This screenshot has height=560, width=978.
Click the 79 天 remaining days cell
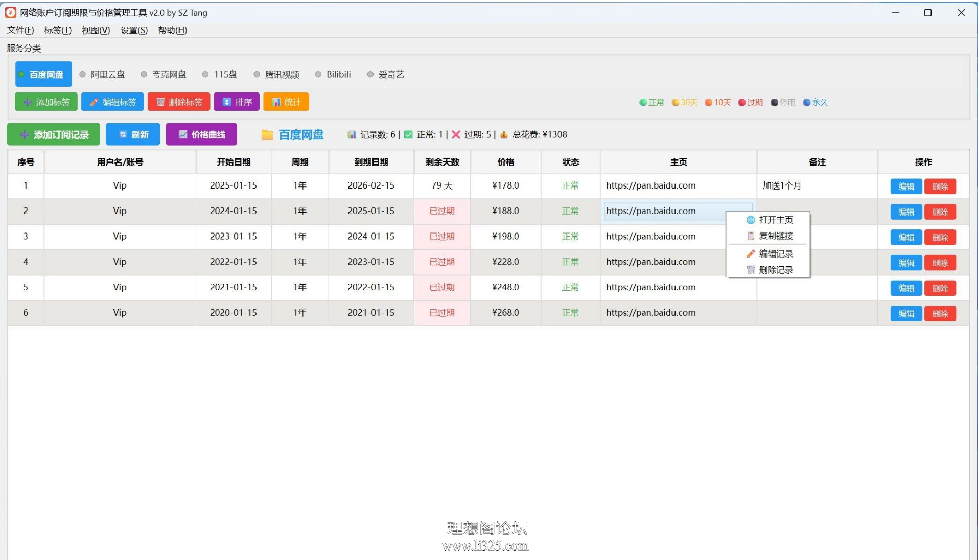coord(442,186)
